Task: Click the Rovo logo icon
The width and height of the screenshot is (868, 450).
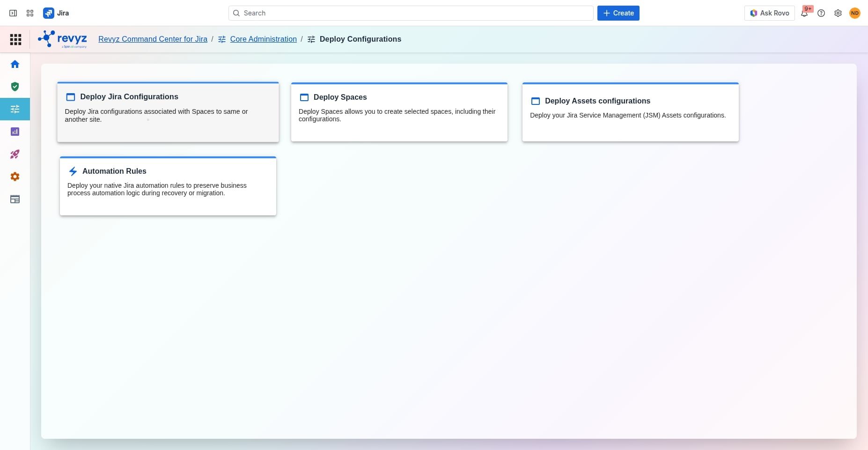Action: point(754,13)
